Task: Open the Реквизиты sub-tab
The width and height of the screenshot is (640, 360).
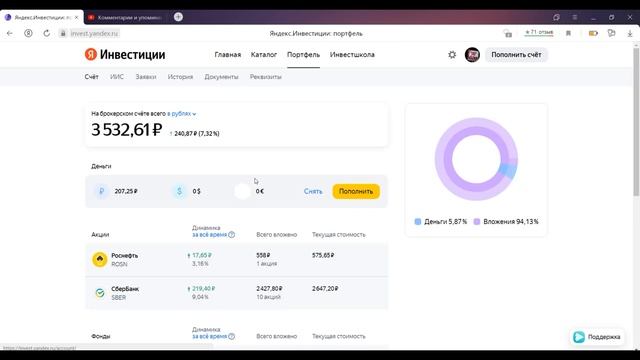Action: [266, 77]
